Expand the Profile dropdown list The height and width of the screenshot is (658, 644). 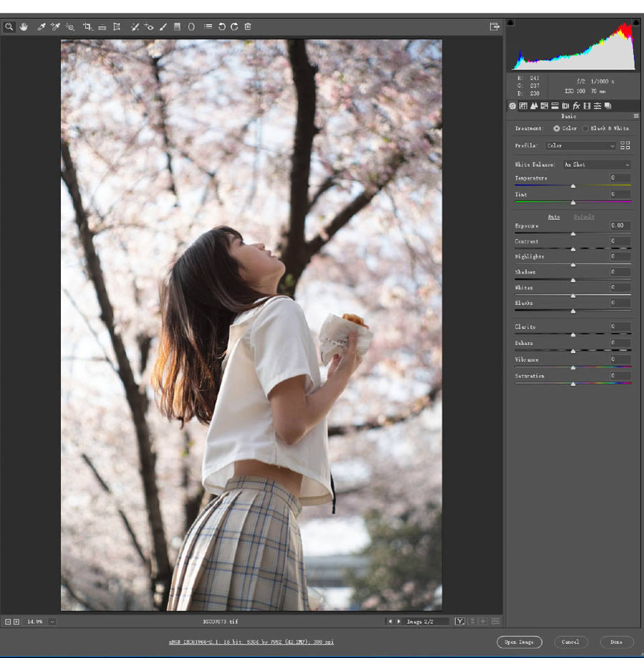pyautogui.click(x=580, y=146)
